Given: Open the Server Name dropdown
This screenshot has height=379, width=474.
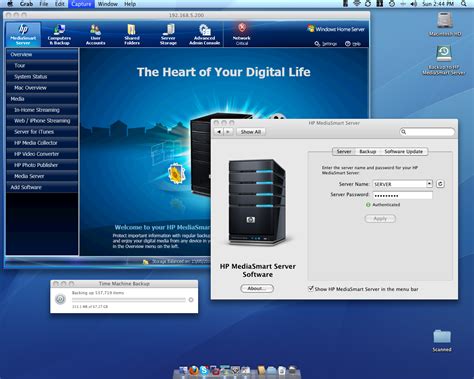Looking at the screenshot, I should point(429,184).
